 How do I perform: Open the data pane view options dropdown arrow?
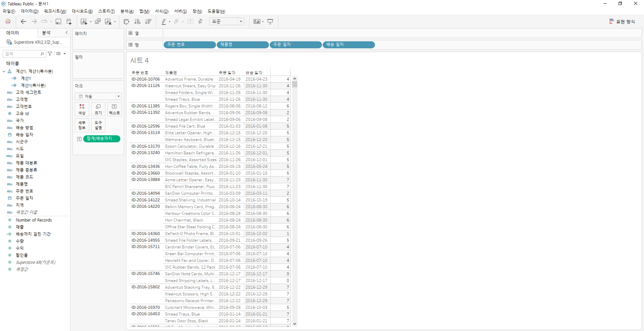point(64,54)
